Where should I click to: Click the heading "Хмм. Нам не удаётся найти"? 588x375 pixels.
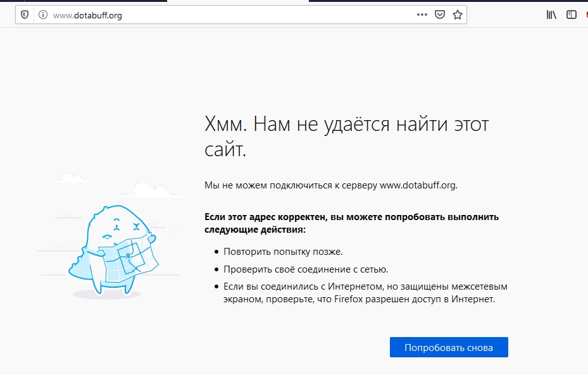347,125
